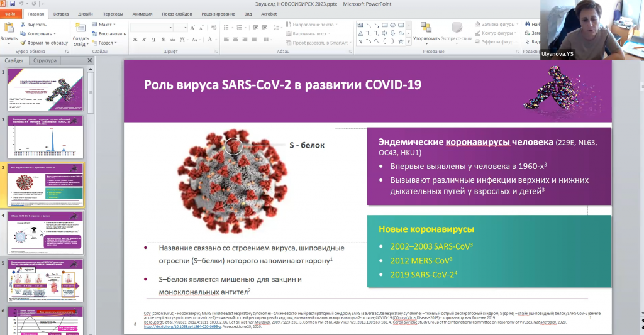644x335 pixels.
Task: Click the font color A swatch
Action: (x=209, y=40)
